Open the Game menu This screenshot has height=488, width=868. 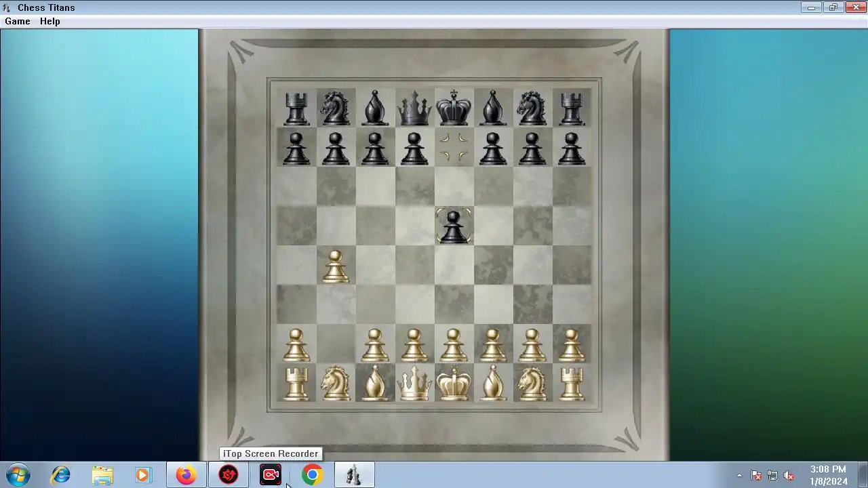click(x=18, y=21)
